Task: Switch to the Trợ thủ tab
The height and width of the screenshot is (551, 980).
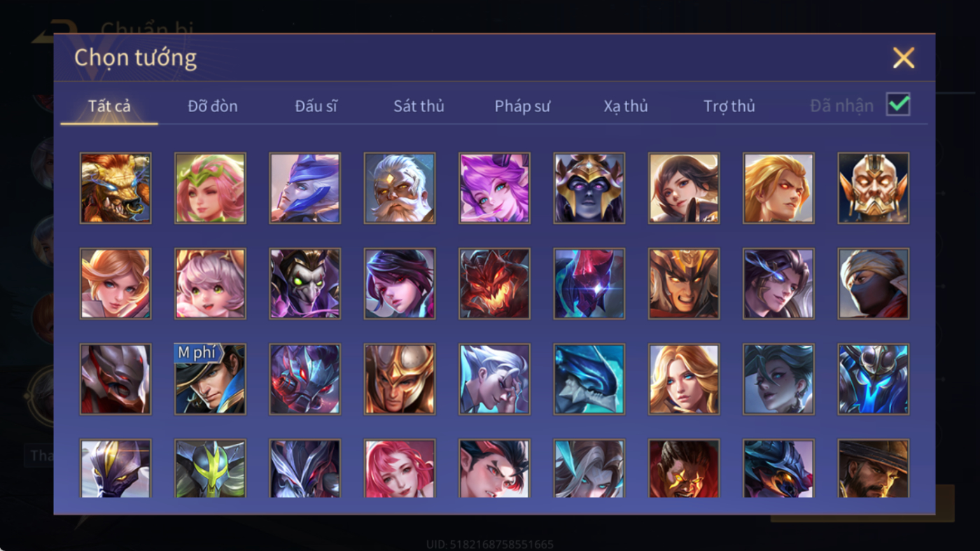Action: [x=729, y=106]
